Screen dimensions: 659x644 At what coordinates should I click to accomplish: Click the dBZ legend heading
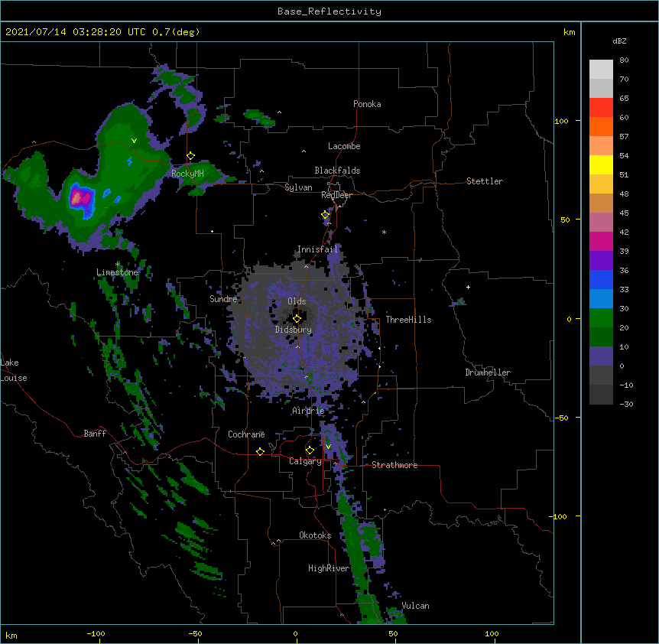point(619,41)
